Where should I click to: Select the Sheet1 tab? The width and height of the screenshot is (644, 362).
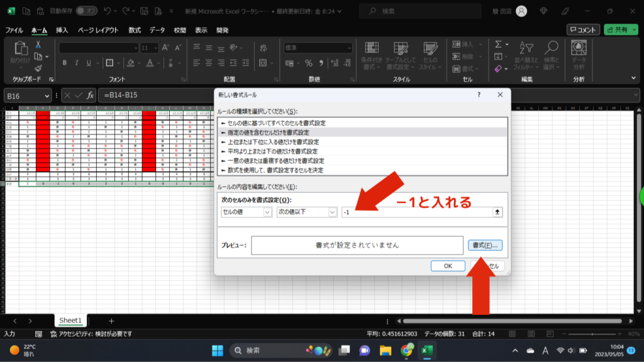click(70, 321)
